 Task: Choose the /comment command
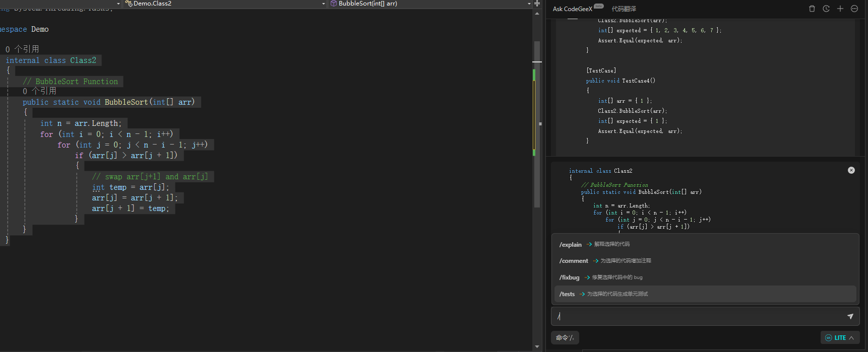(574, 261)
